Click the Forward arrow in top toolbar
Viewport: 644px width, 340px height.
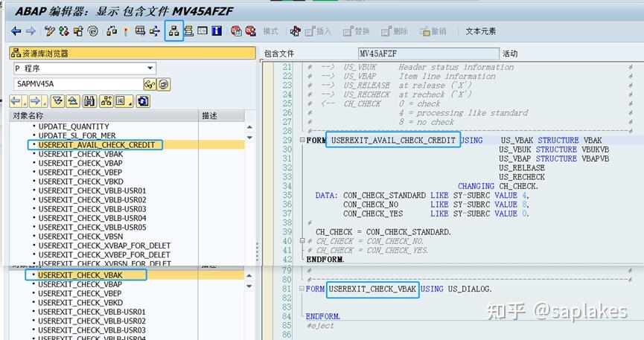[31, 31]
